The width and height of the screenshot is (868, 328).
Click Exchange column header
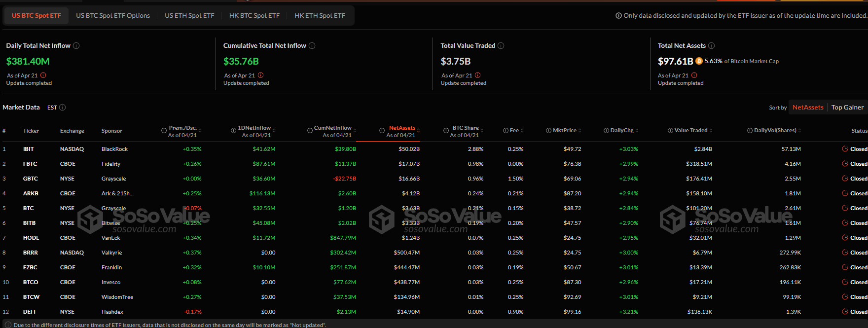pyautogui.click(x=72, y=131)
